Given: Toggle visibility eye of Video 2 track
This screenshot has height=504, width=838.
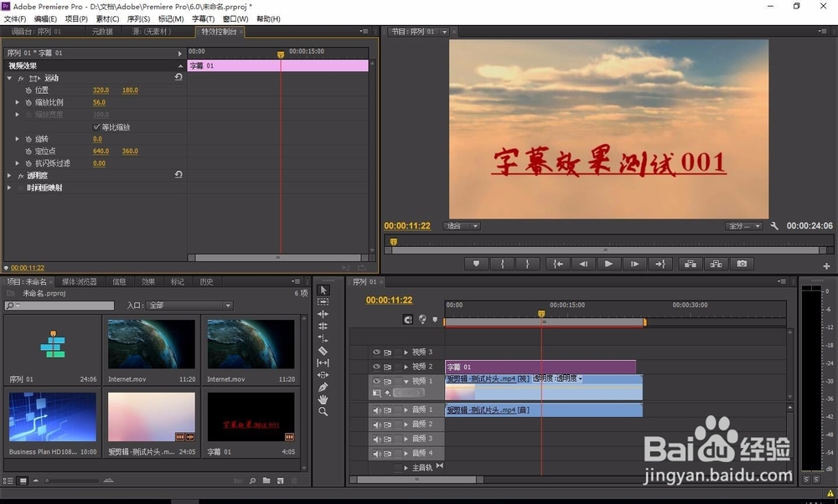Looking at the screenshot, I should point(376,367).
